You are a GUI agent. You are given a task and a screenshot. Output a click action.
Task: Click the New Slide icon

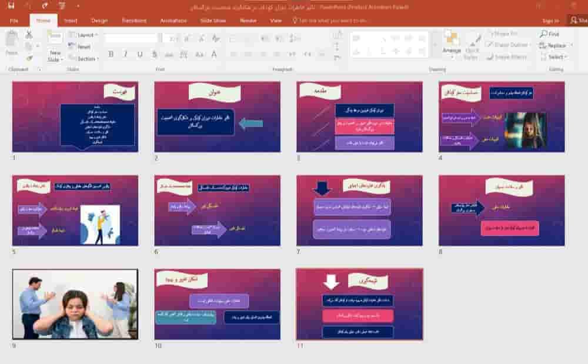[x=55, y=37]
